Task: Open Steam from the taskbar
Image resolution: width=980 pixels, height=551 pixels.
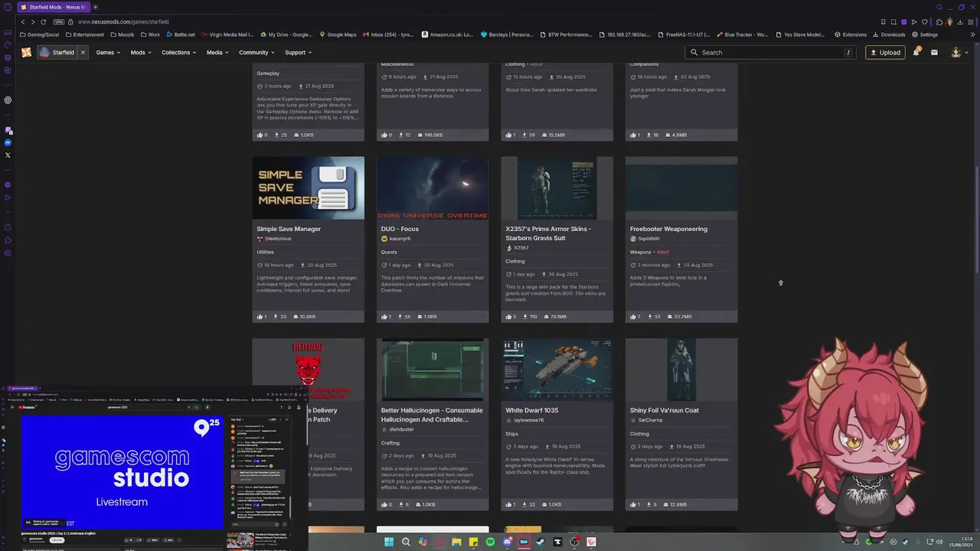Action: click(x=541, y=542)
